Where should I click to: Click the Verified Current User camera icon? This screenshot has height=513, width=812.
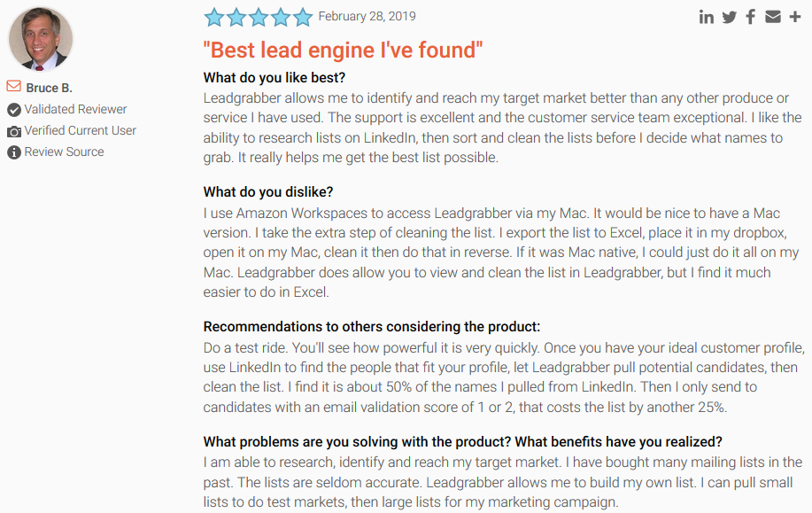click(14, 131)
